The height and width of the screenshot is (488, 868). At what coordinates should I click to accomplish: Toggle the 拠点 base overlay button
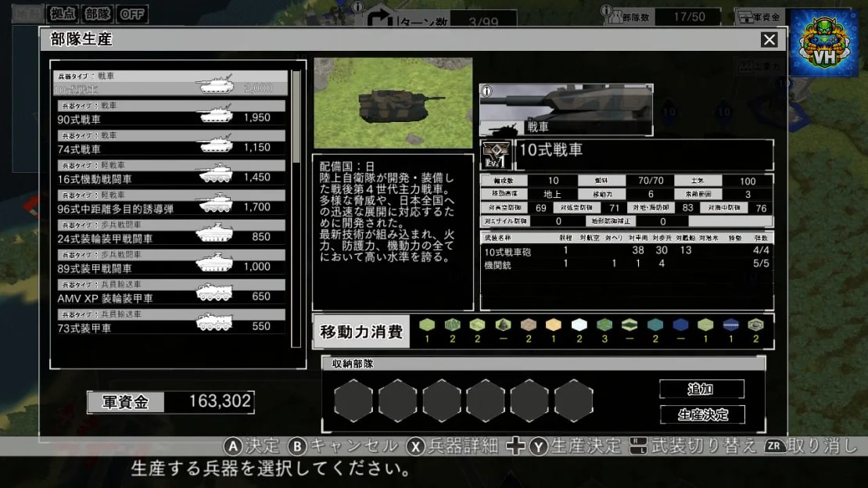(63, 14)
